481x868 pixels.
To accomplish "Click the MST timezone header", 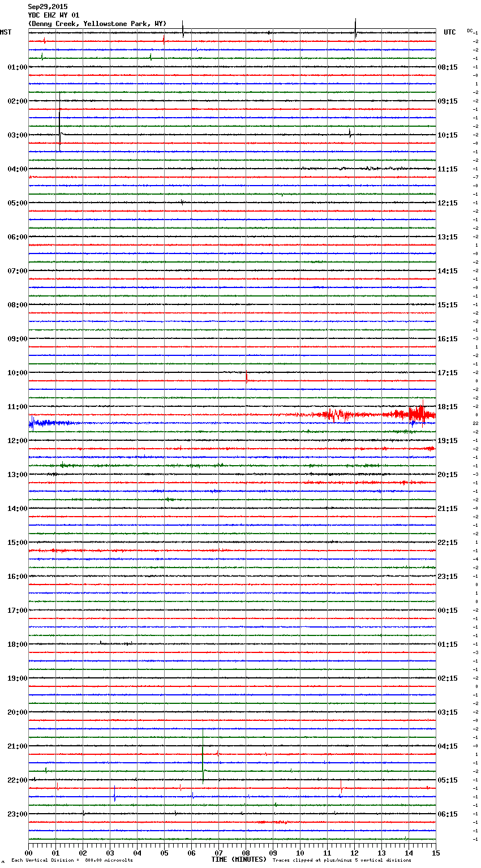I will click(6, 32).
